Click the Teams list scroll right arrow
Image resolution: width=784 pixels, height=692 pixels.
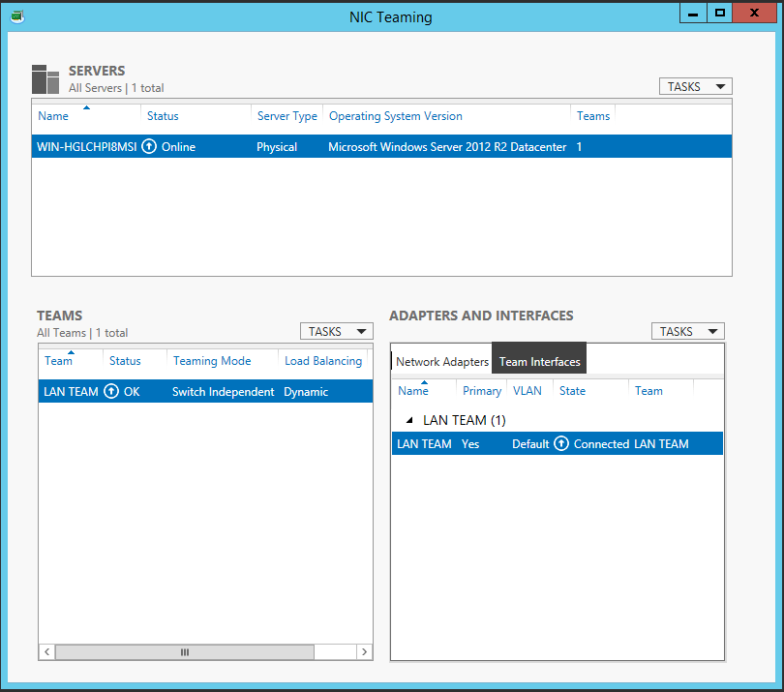pos(364,652)
